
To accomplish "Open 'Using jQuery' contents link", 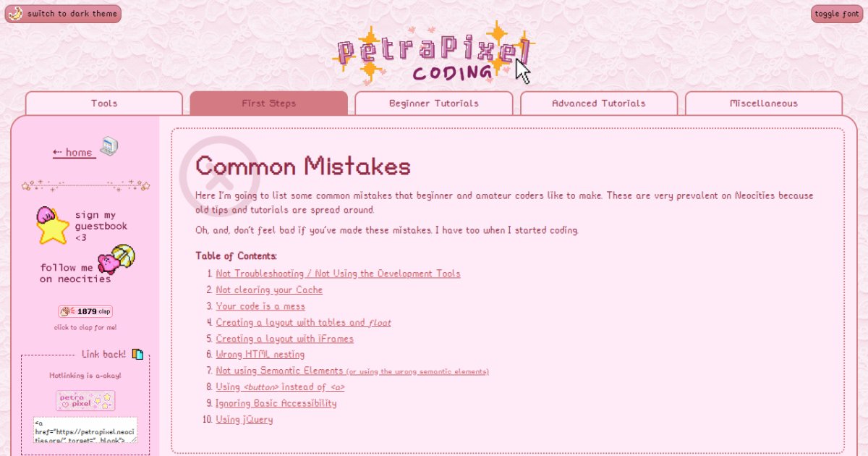I will (244, 419).
